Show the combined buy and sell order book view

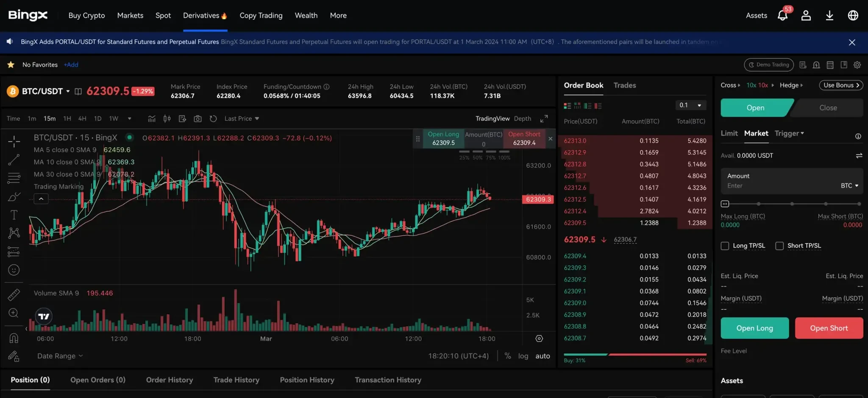568,105
